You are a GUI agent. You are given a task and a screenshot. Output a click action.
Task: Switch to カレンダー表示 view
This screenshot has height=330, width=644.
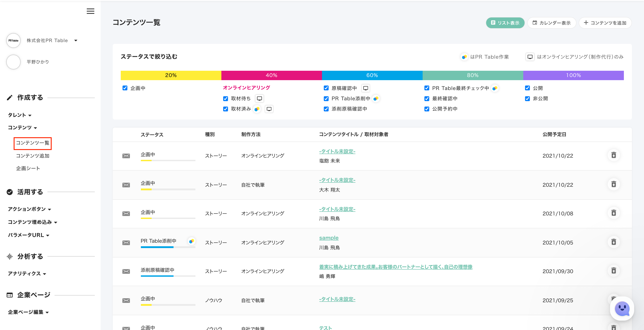pyautogui.click(x=551, y=23)
